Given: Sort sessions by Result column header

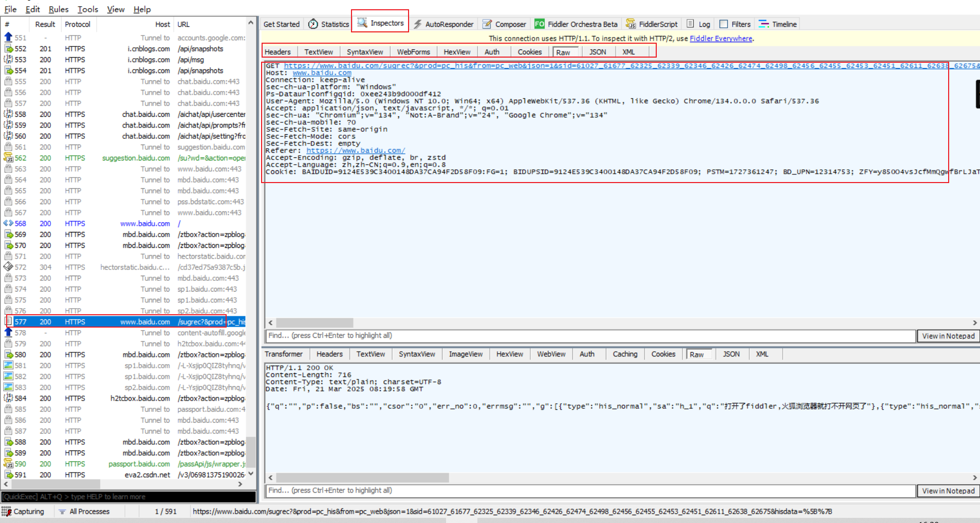Looking at the screenshot, I should pos(45,24).
